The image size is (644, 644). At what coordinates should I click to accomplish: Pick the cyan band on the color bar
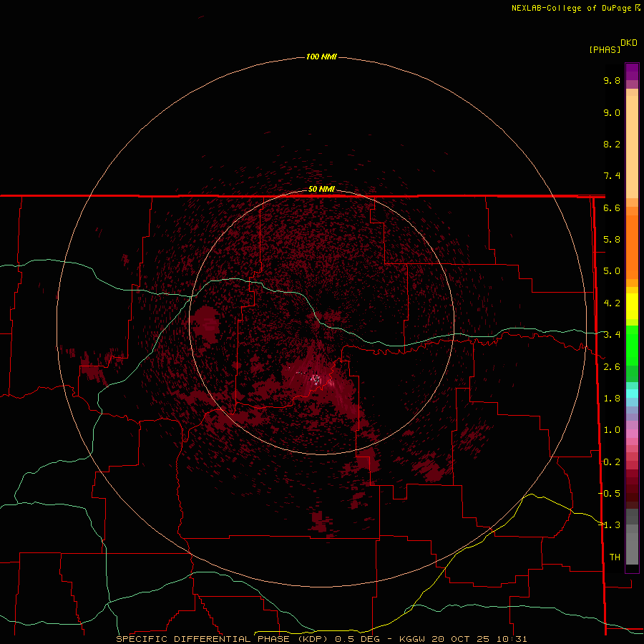point(632,394)
